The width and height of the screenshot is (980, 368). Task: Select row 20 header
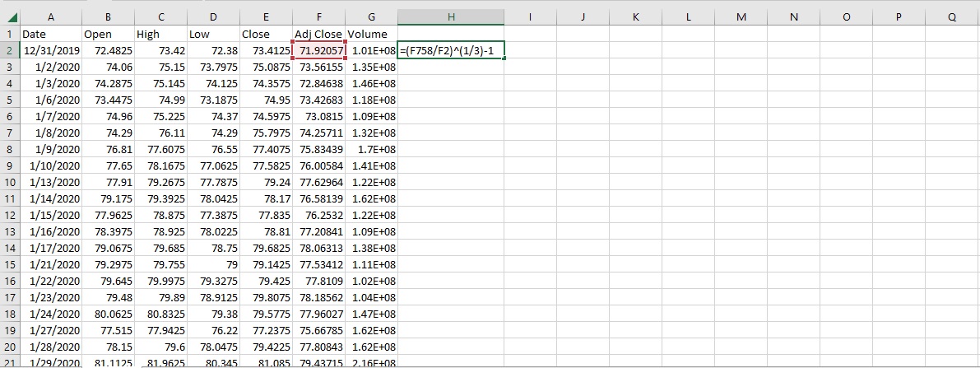(x=9, y=347)
